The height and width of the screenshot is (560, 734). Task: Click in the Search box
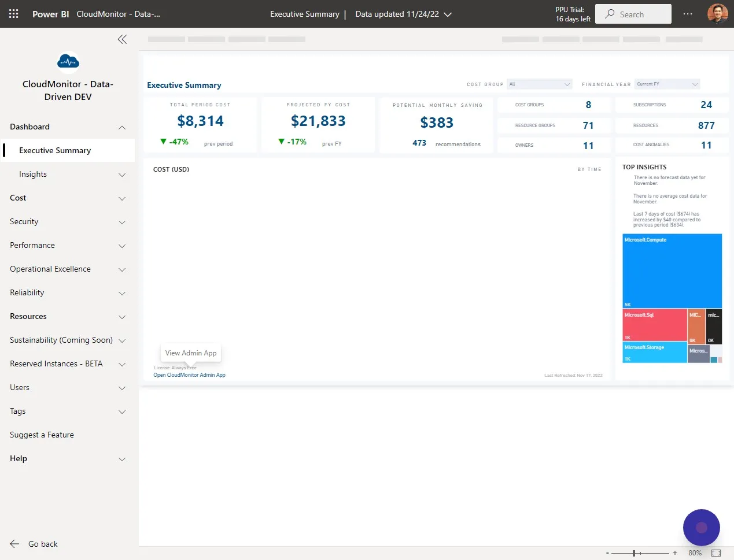pos(633,14)
